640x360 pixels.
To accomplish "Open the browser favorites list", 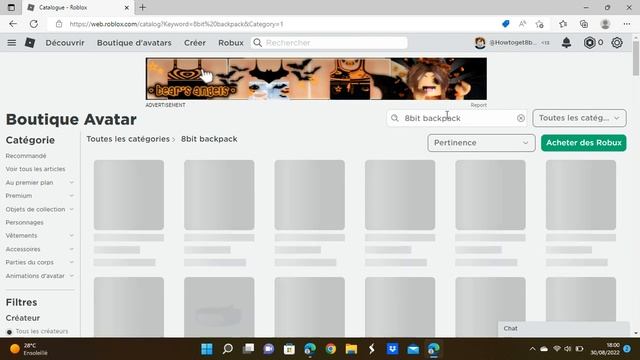I will [x=563, y=24].
